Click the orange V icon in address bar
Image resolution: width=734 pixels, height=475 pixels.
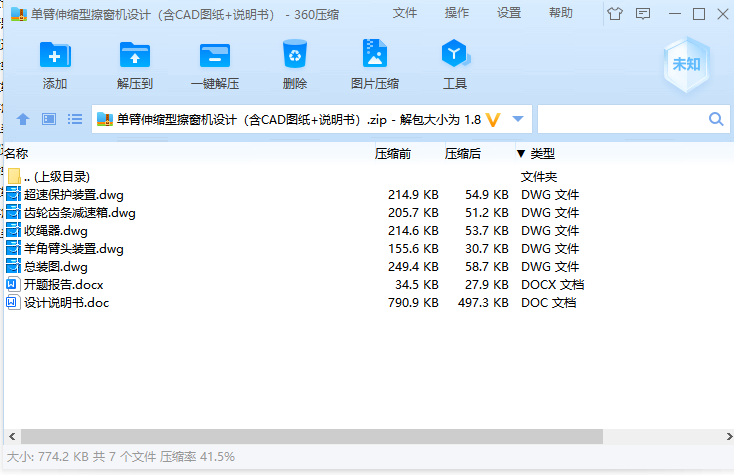493,120
